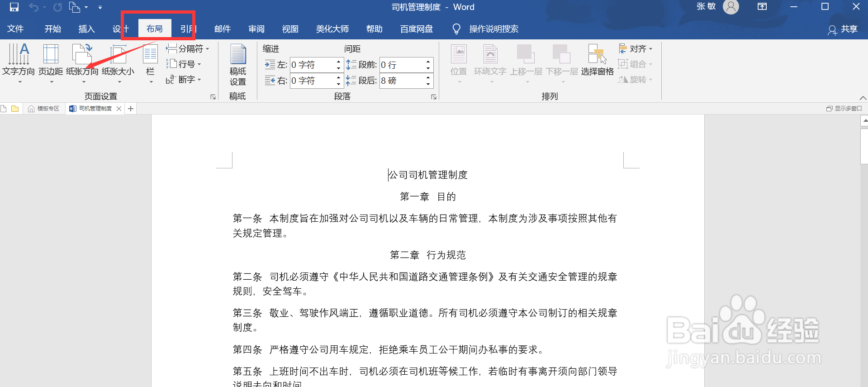Add a new tab with plus button
Viewport: 868px width, 387px height.
click(131, 109)
